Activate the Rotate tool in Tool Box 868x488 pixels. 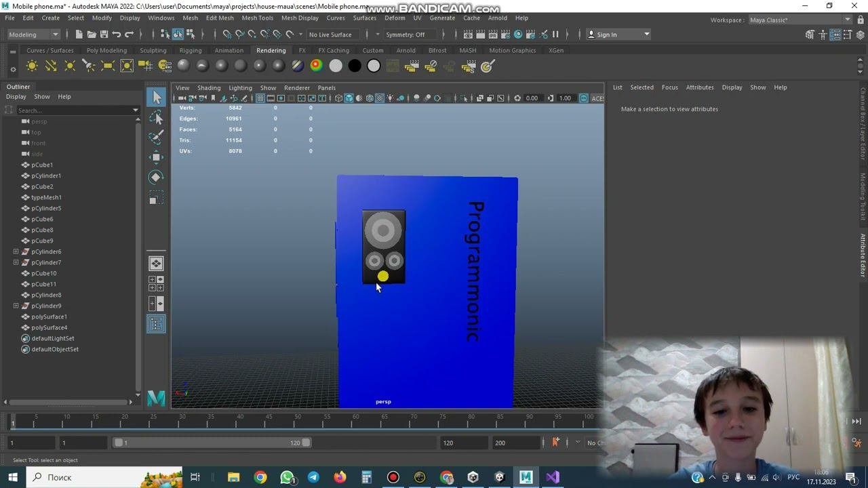point(157,177)
